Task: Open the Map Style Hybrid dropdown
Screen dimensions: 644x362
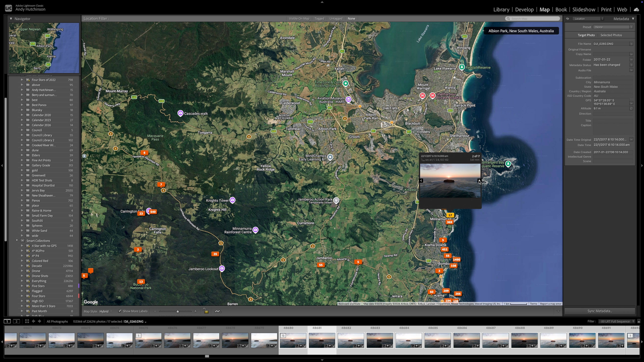Action: click(x=106, y=311)
